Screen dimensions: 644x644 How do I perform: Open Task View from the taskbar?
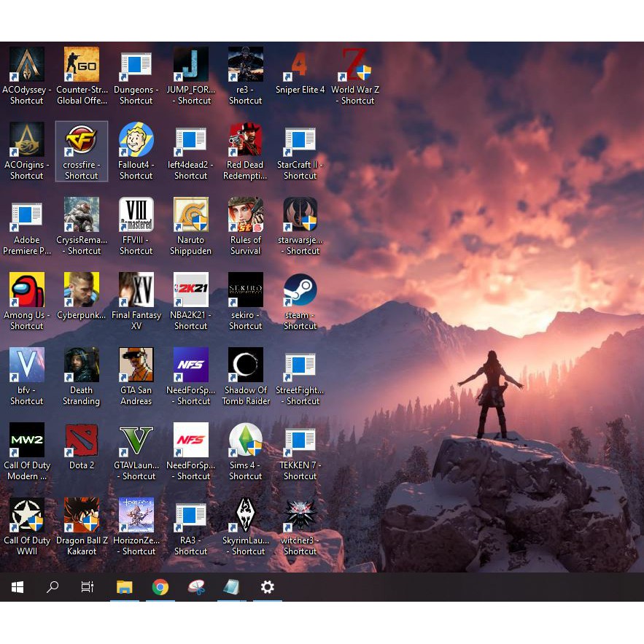(88, 587)
